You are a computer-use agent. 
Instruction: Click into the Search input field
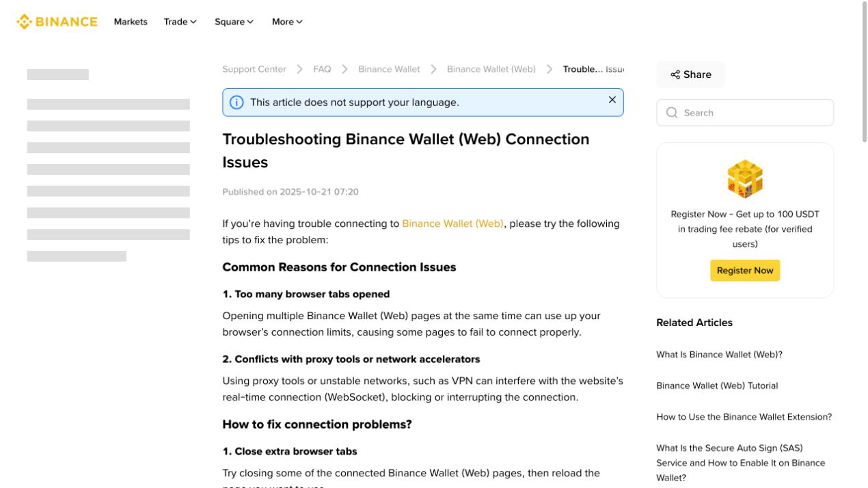(x=745, y=113)
